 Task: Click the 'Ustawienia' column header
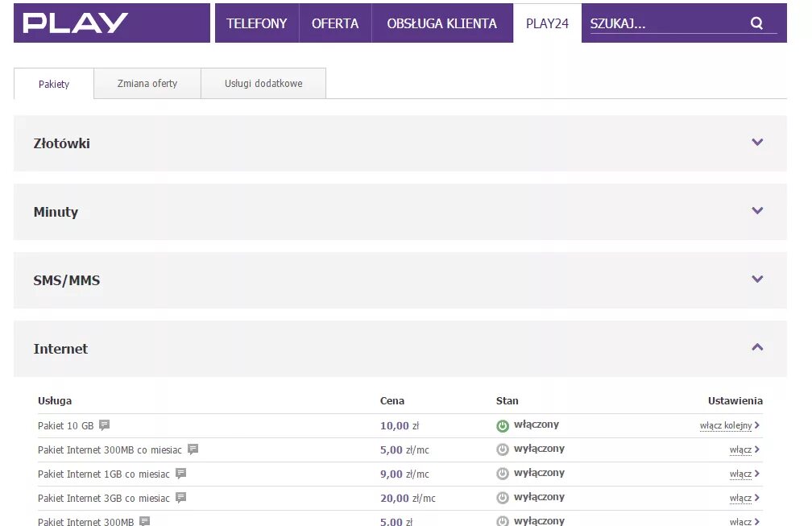[x=735, y=400]
